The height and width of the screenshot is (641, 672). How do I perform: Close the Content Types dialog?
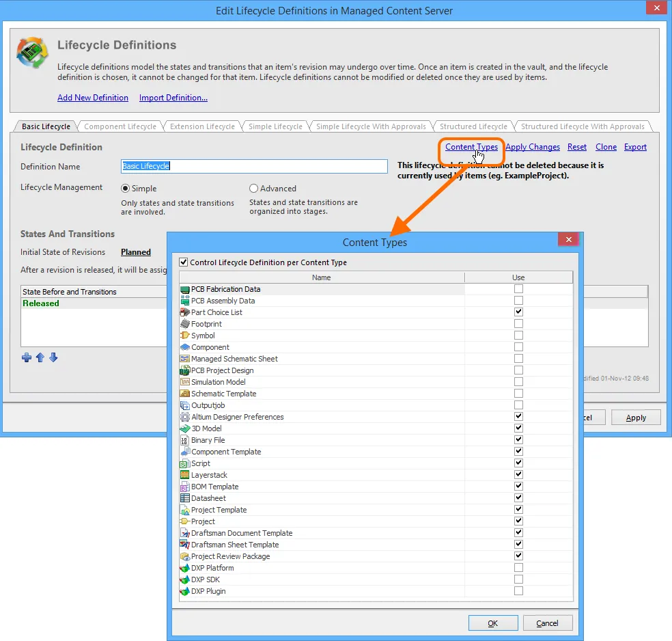pyautogui.click(x=569, y=239)
